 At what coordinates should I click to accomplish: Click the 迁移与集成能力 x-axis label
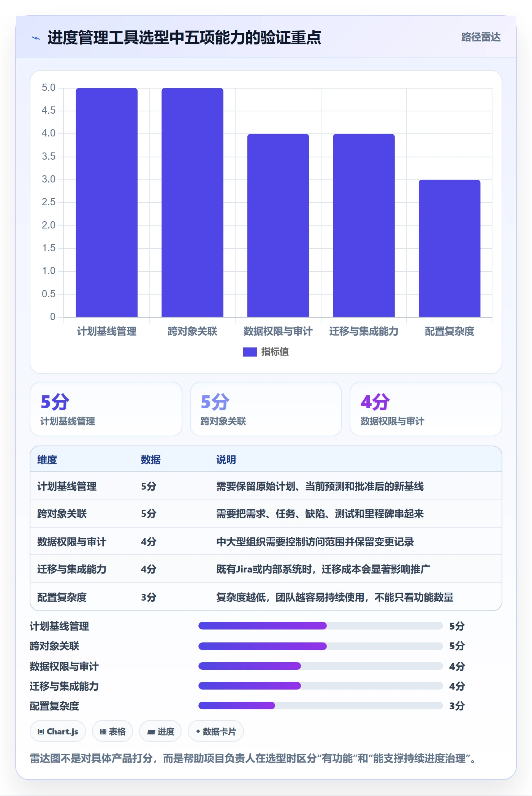click(x=364, y=331)
